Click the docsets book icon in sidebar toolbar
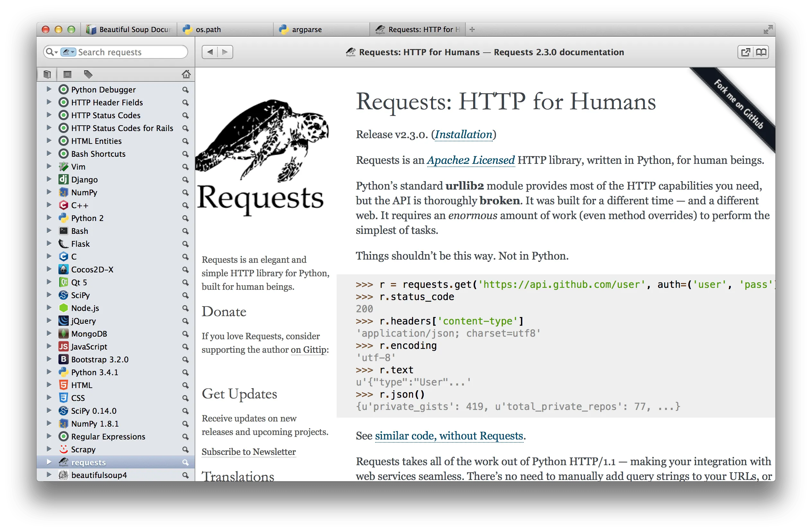Image resolution: width=812 pixels, height=532 pixels. point(48,74)
